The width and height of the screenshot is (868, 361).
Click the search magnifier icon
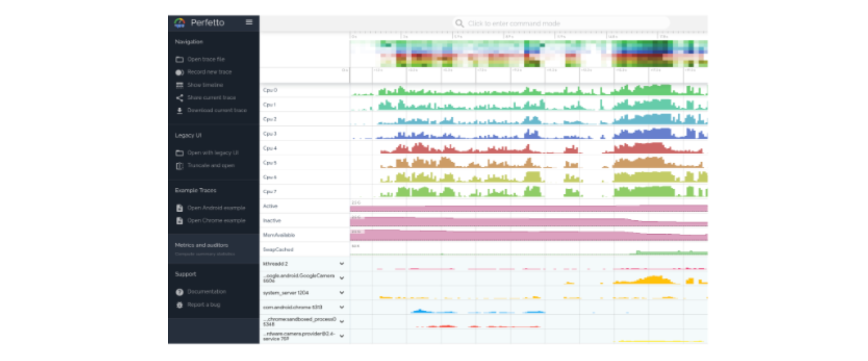tap(459, 23)
